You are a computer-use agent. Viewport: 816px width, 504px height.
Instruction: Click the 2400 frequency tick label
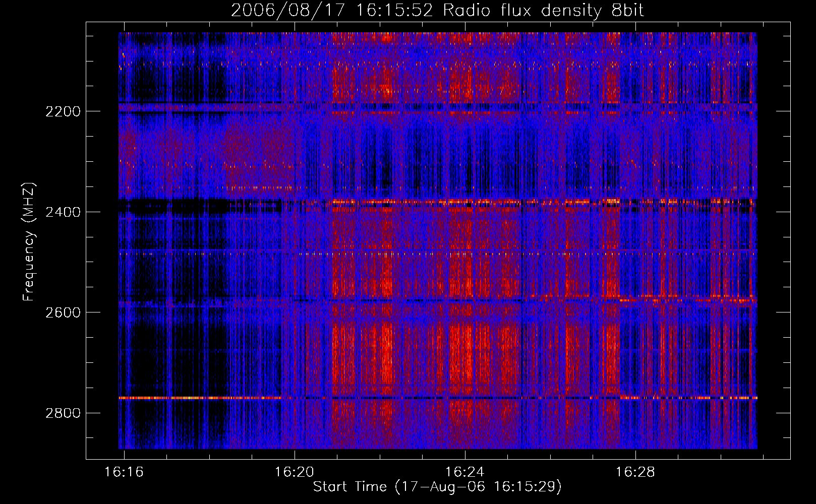(x=63, y=212)
